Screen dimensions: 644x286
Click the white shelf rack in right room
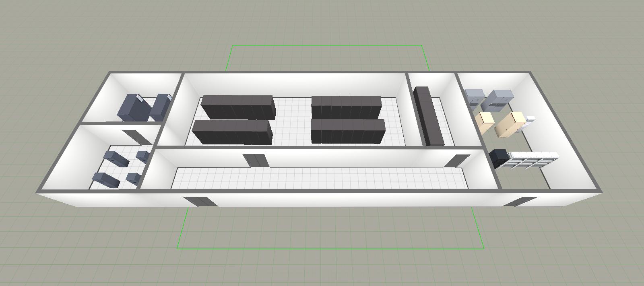point(533,160)
